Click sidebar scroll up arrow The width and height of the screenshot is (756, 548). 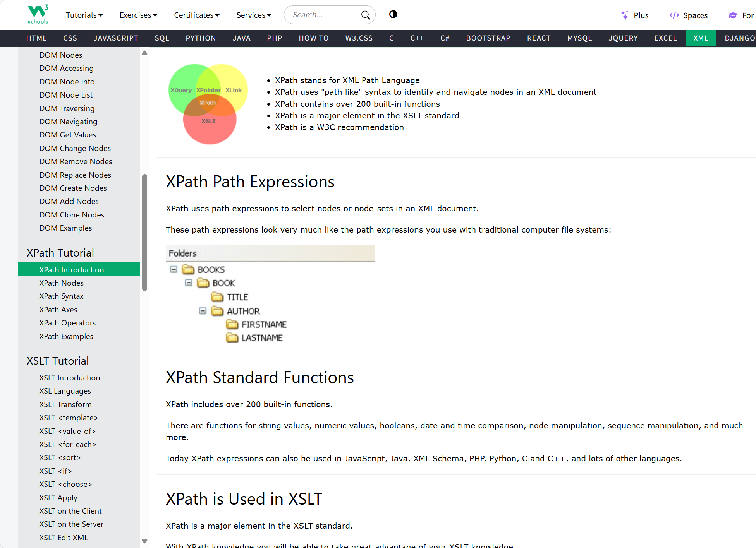click(144, 53)
